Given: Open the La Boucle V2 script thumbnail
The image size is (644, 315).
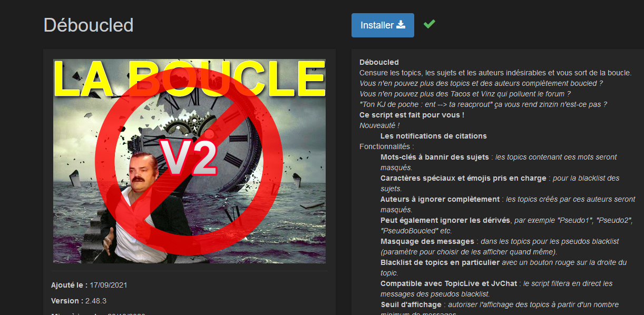Looking at the screenshot, I should tap(189, 161).
